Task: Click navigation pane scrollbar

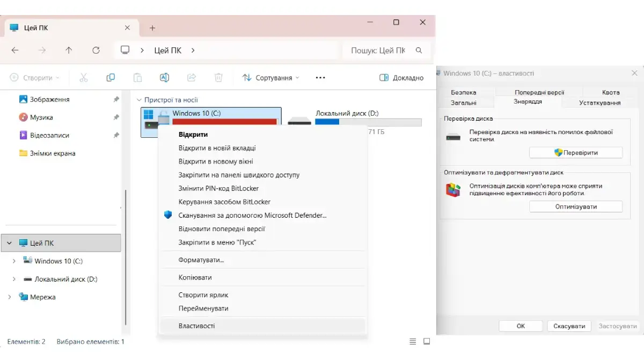Action: [126, 257]
